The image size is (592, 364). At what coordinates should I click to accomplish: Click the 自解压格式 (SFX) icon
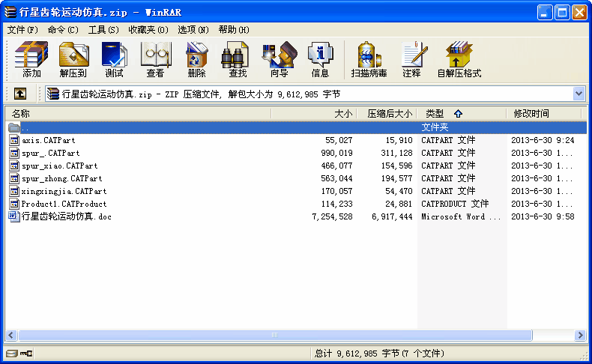click(459, 60)
